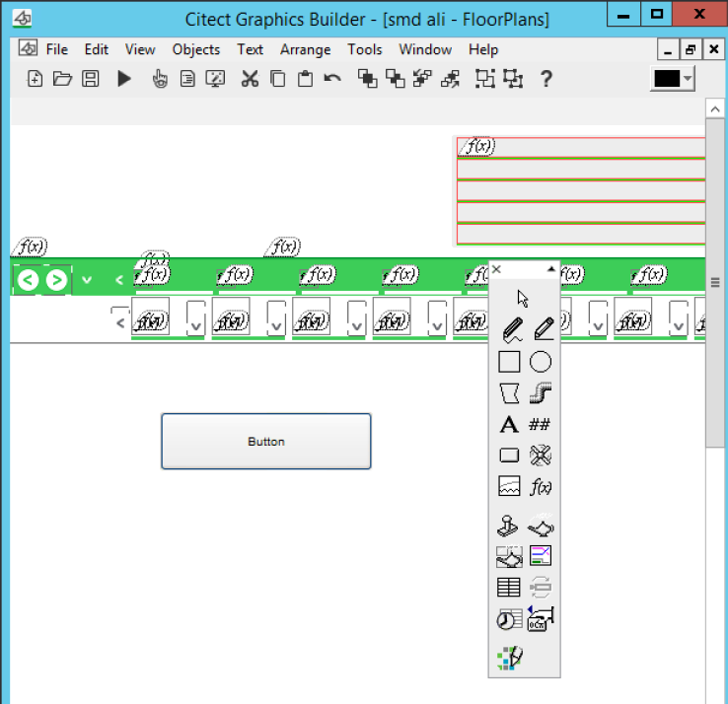Click the Send to Back icon
Viewport: 728px width, 704px height.
[x=396, y=79]
